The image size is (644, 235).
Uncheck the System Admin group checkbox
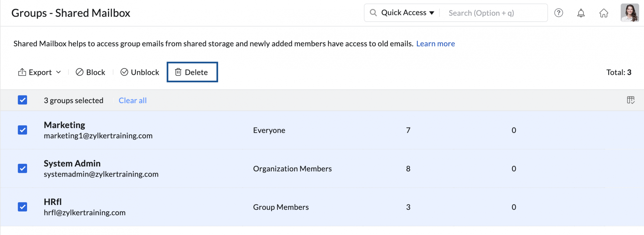[23, 168]
